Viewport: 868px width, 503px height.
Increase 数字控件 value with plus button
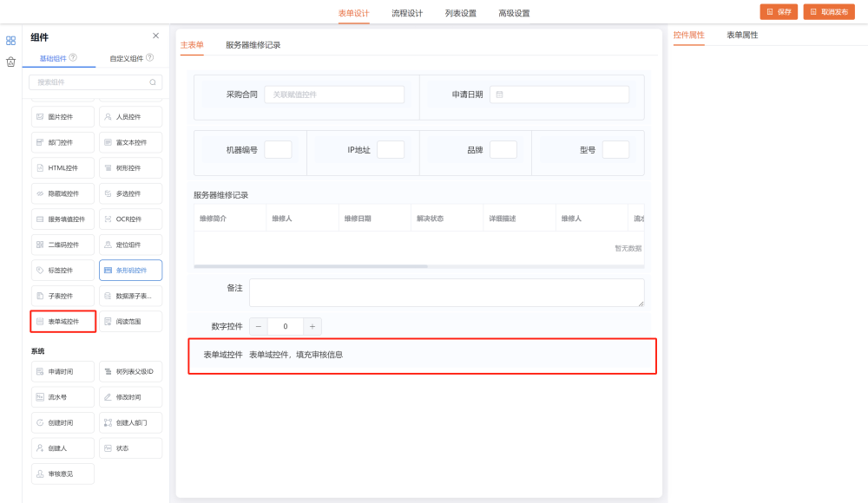coord(312,326)
